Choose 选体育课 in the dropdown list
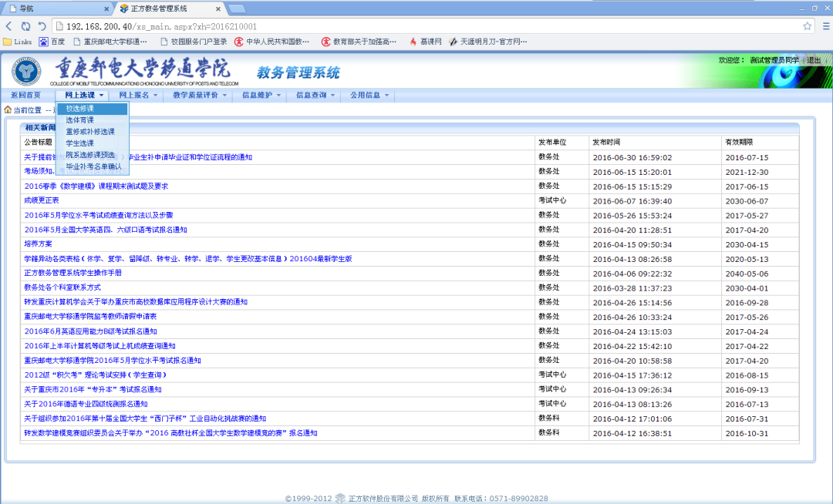The image size is (833, 504). pos(80,120)
